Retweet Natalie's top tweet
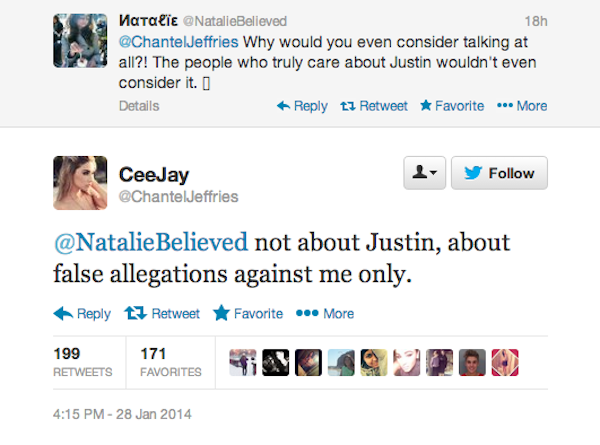The image size is (600, 445). [x=374, y=105]
